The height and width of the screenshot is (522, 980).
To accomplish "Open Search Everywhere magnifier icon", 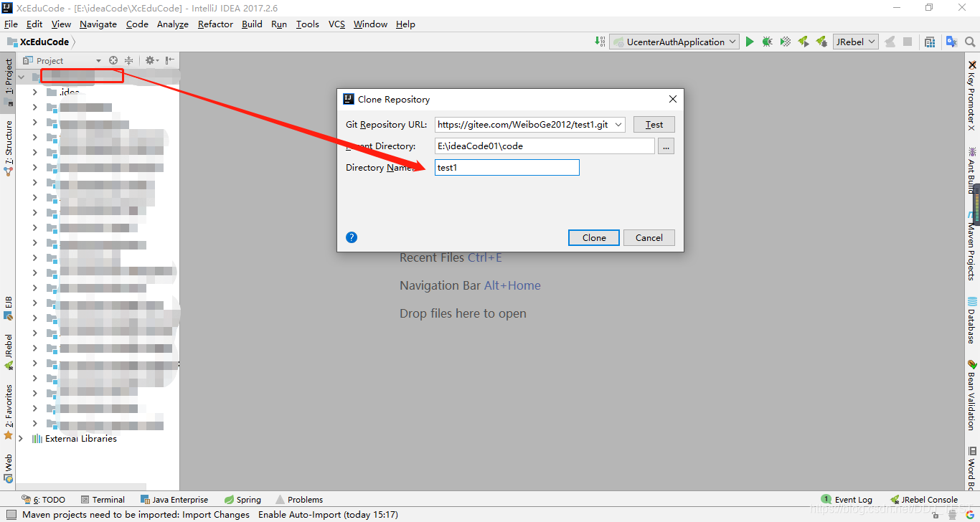I will point(971,42).
